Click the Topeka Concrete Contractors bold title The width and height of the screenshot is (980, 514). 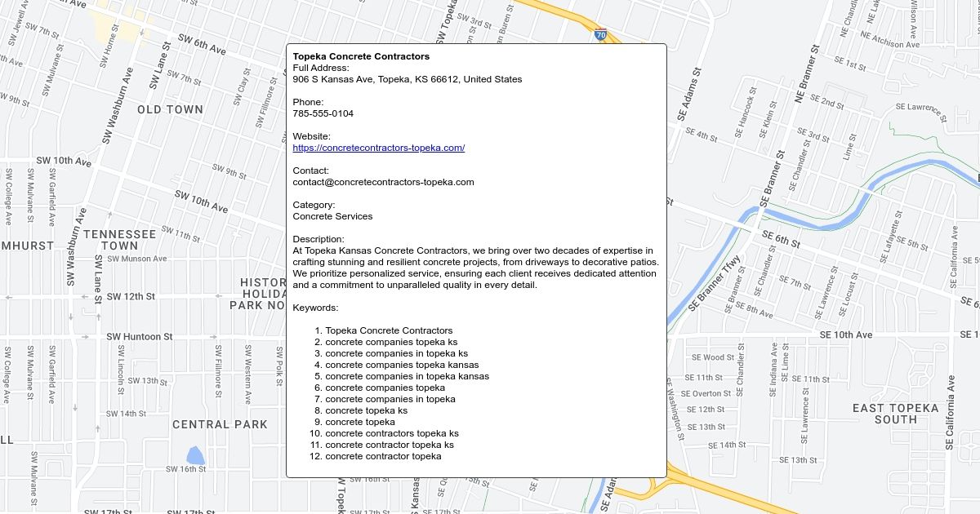coord(361,56)
